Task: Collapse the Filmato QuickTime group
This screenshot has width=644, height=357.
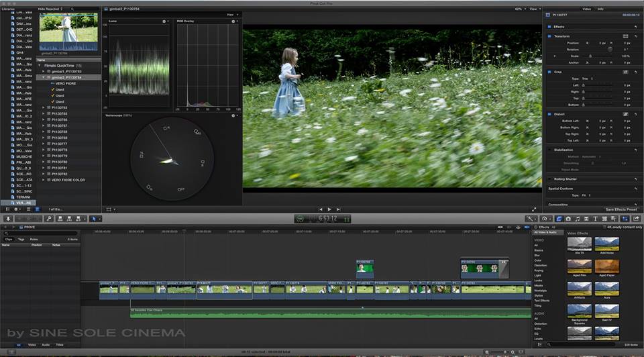Action: pyautogui.click(x=40, y=66)
